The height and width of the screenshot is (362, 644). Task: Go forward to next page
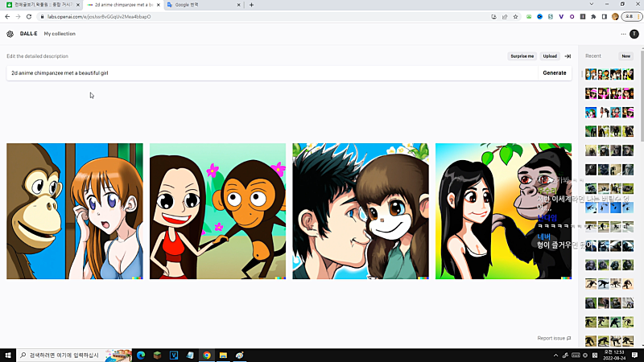[x=18, y=17]
